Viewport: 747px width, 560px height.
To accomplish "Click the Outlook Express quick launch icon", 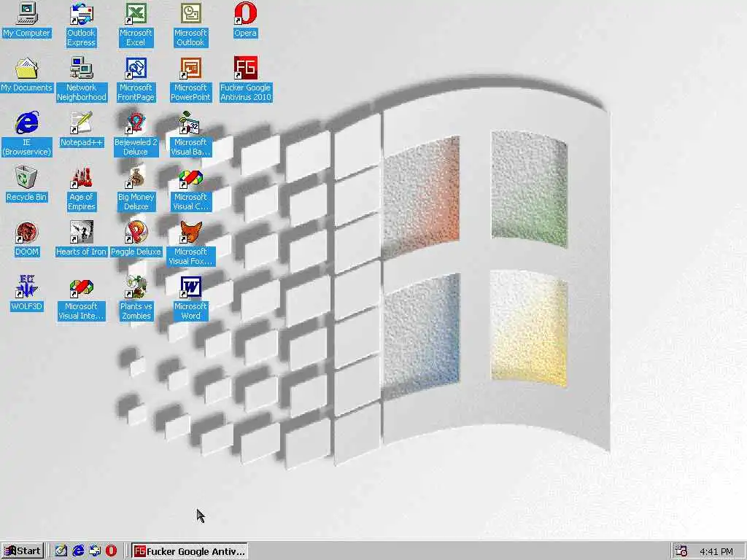I will click(x=94, y=551).
